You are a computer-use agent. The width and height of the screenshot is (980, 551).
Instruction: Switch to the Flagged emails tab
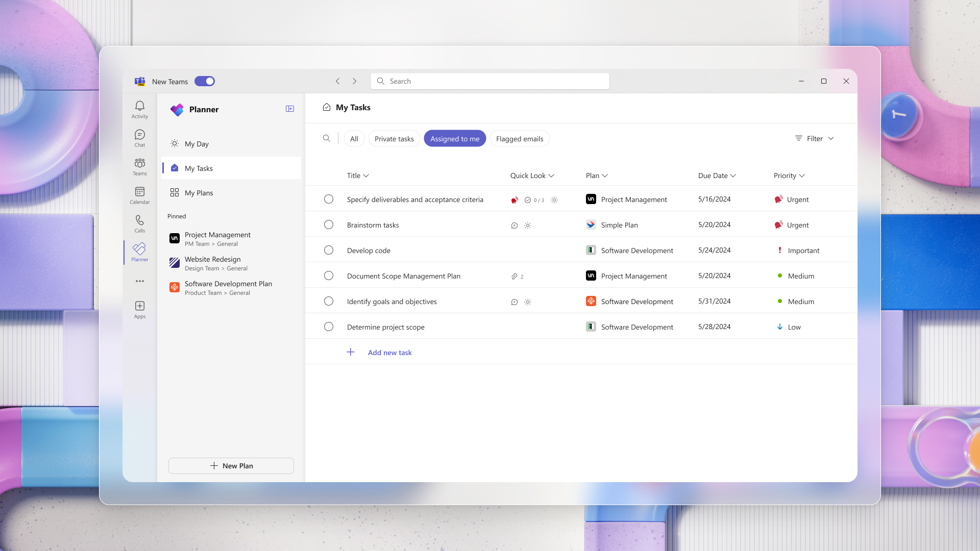[x=519, y=138]
